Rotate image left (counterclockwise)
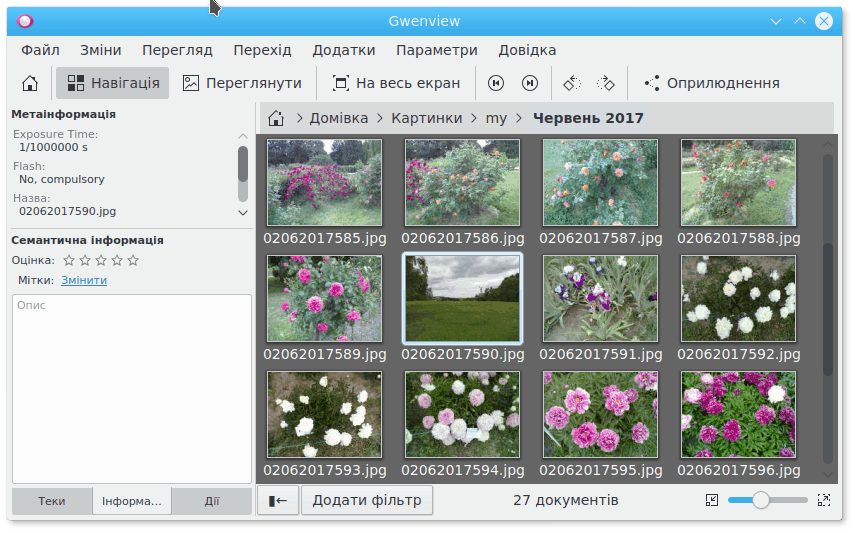Viewport: 855px width, 533px height. [571, 83]
